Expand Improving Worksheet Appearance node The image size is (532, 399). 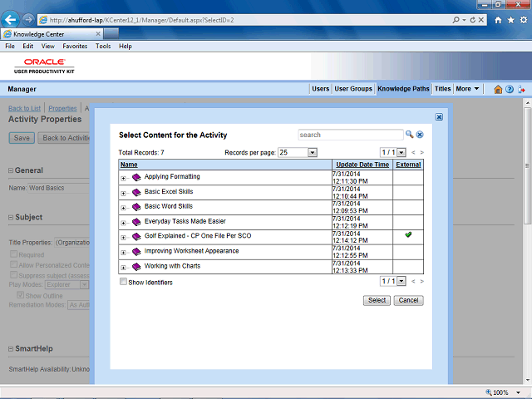[x=123, y=253]
